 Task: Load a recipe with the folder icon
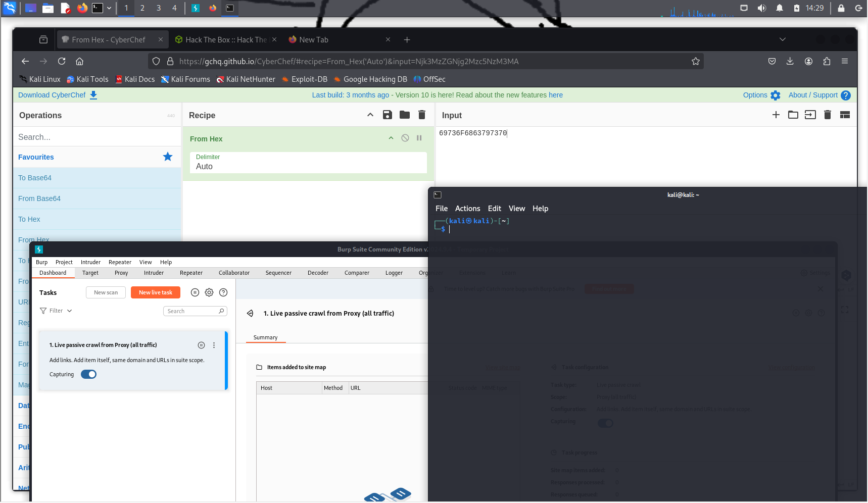pos(405,115)
